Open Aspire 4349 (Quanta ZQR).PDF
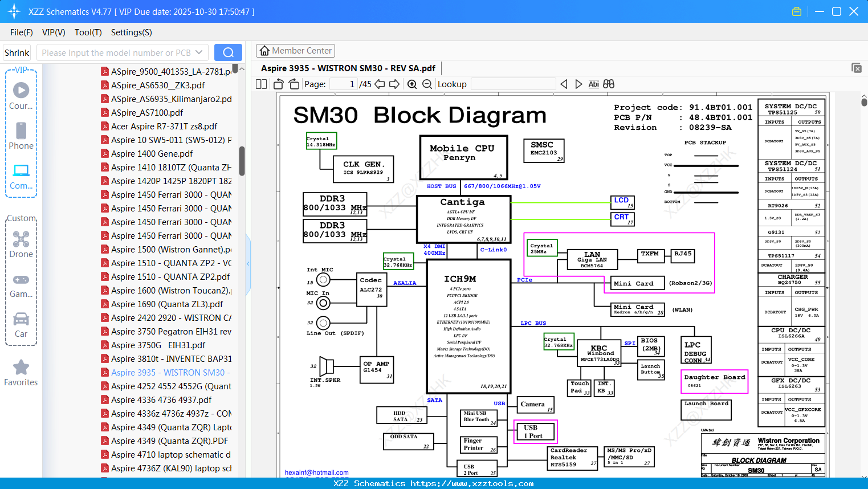This screenshot has width=868, height=489. (x=169, y=441)
